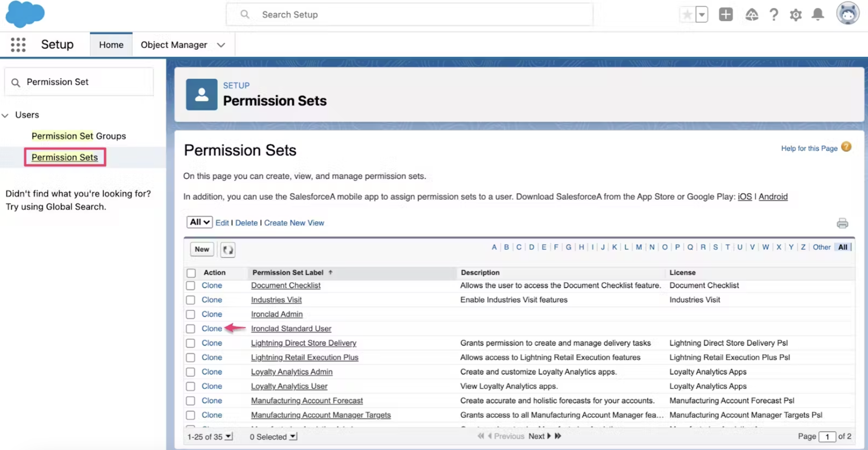This screenshot has width=868, height=450.
Task: Open the Object Manager tab chevron
Action: pos(221,45)
